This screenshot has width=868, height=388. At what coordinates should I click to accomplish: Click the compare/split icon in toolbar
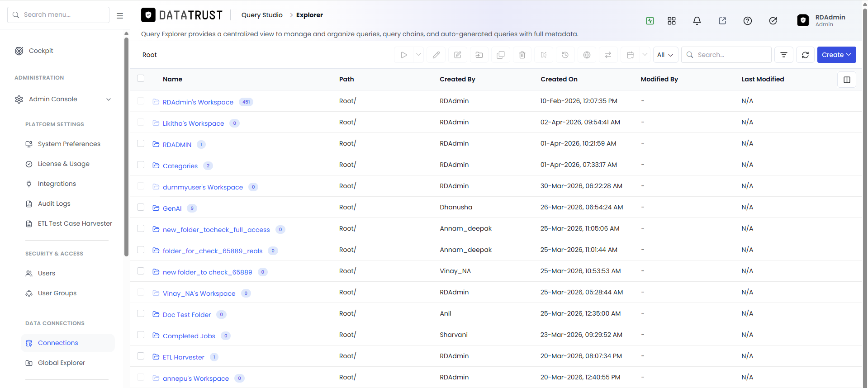click(x=544, y=55)
